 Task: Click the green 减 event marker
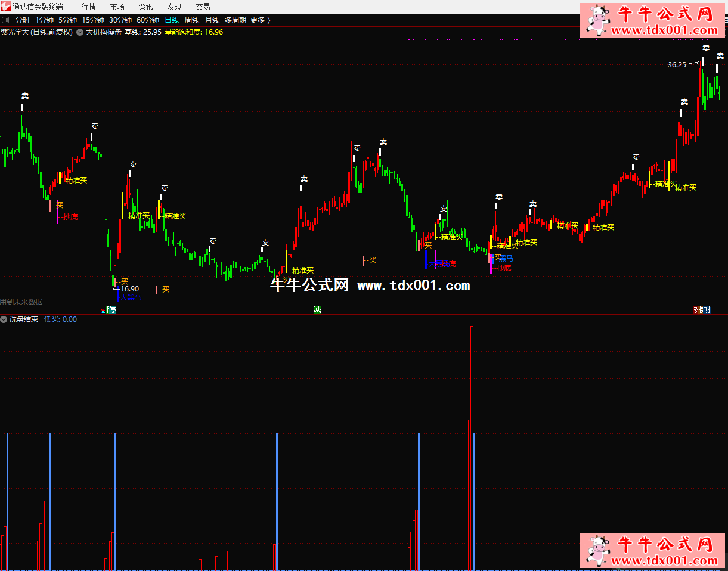point(317,309)
